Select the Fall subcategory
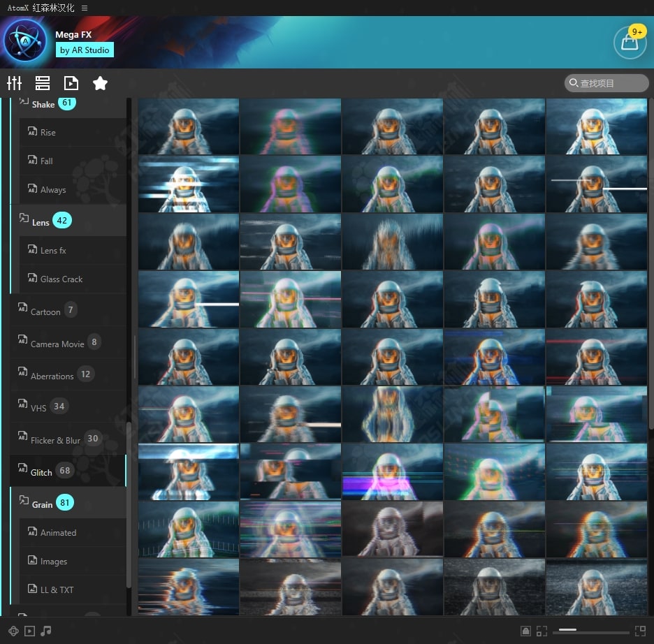Image resolution: width=654 pixels, height=644 pixels. (73, 161)
